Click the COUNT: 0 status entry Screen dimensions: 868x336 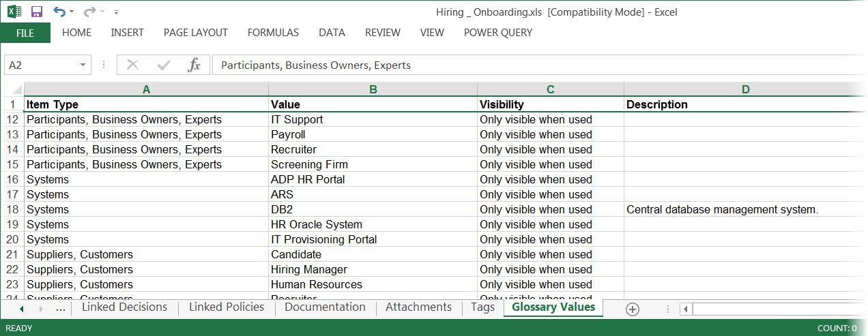click(x=837, y=329)
